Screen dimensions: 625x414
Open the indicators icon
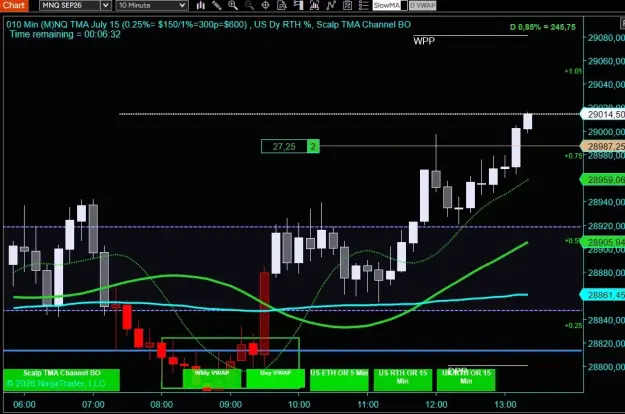(x=314, y=6)
